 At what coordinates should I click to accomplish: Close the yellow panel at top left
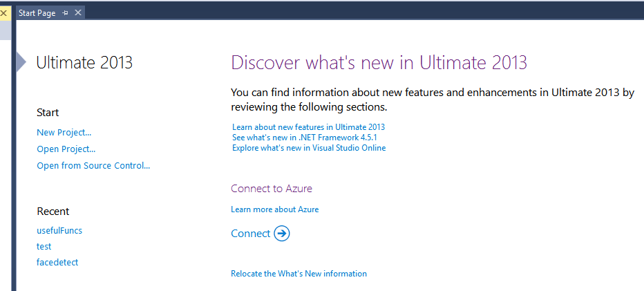[3, 13]
